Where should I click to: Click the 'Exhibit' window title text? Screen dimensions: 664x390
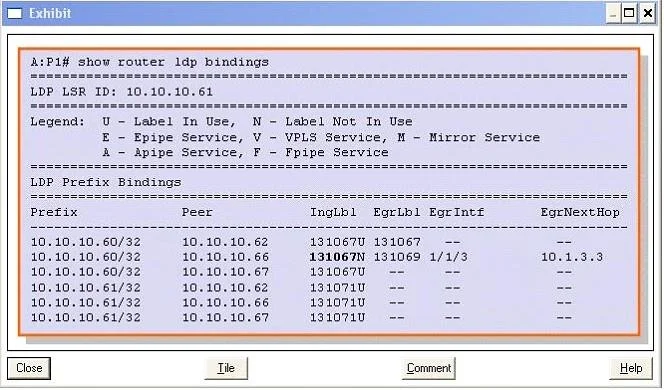pyautogui.click(x=50, y=14)
